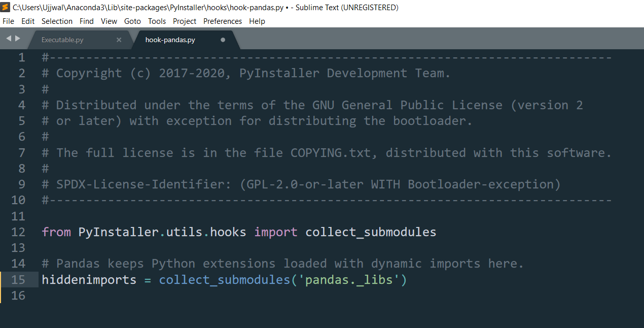Screen dimensions: 644x328
Task: Open the Edit menu
Action: [x=28, y=21]
